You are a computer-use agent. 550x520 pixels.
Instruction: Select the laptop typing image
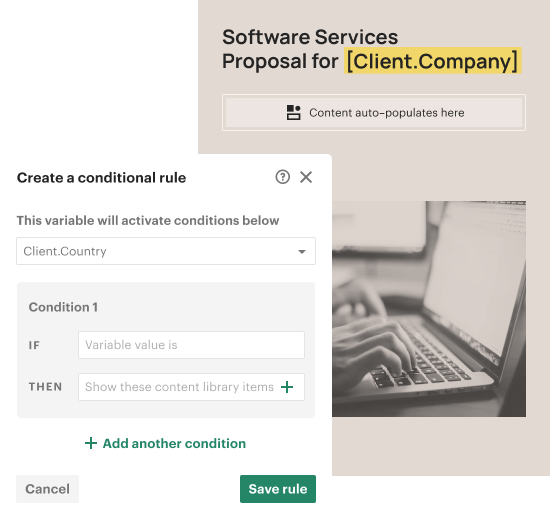[429, 309]
